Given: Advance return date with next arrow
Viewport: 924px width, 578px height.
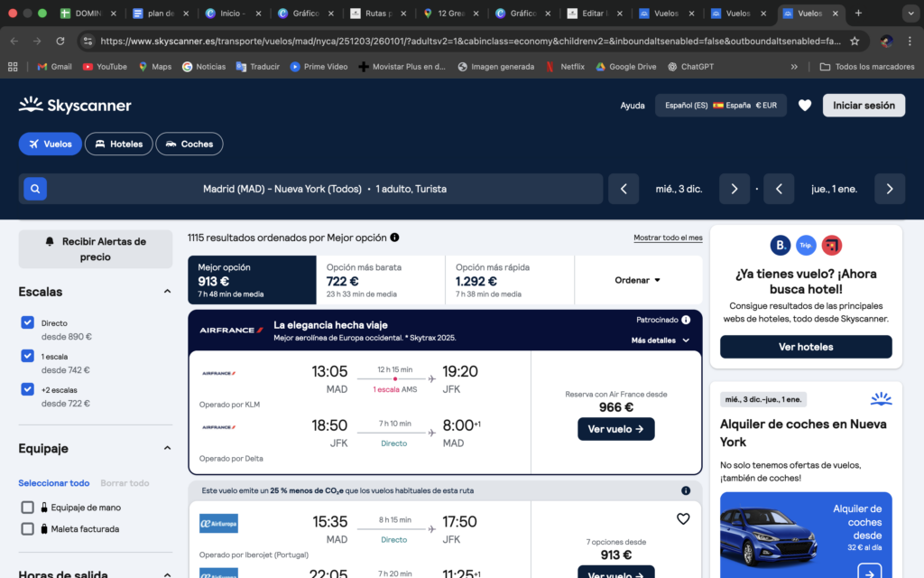Looking at the screenshot, I should (x=890, y=189).
